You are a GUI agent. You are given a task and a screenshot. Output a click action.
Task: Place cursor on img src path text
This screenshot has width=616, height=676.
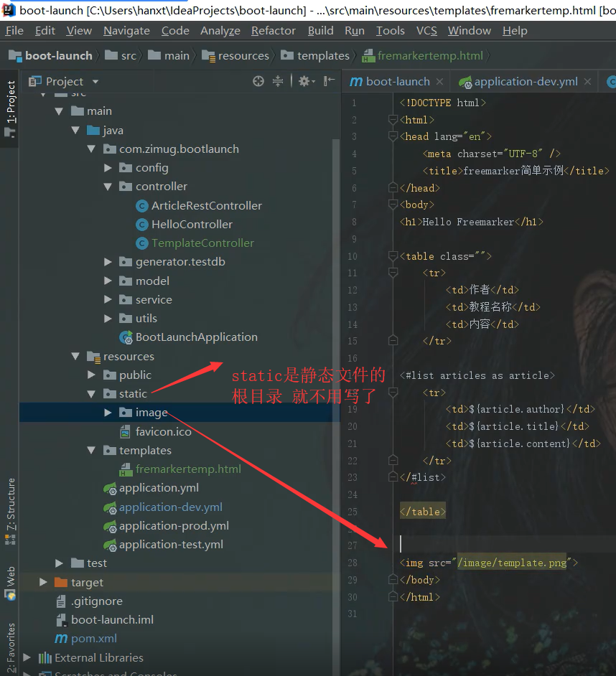pos(512,563)
